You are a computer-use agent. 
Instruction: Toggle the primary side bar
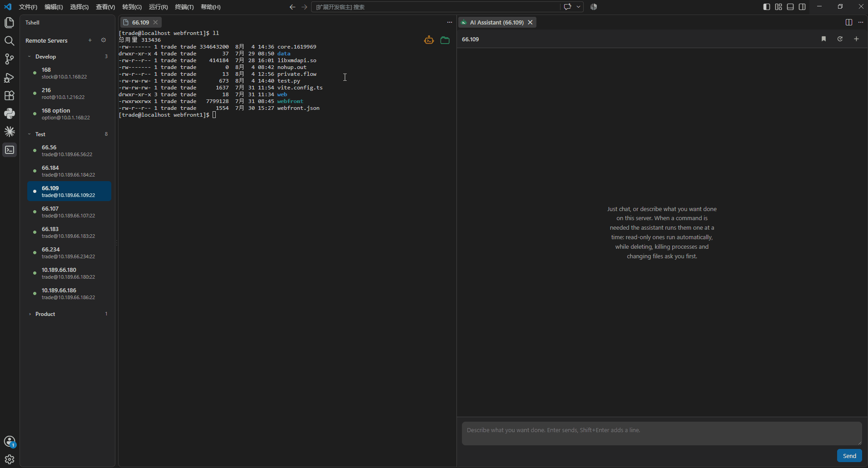pos(767,7)
